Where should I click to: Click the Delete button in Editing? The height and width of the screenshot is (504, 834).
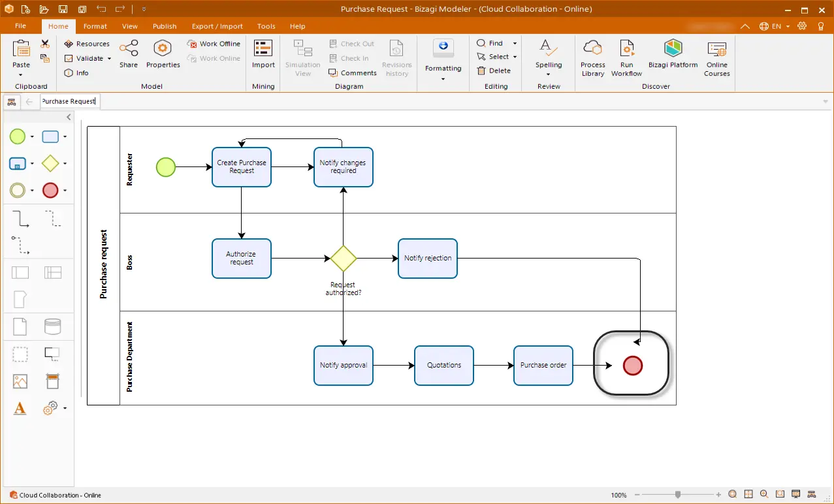494,71
